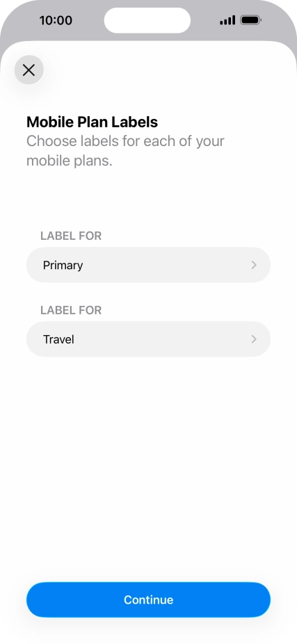297x644 pixels.
Task: Open the Travel label row
Action: [x=148, y=339]
